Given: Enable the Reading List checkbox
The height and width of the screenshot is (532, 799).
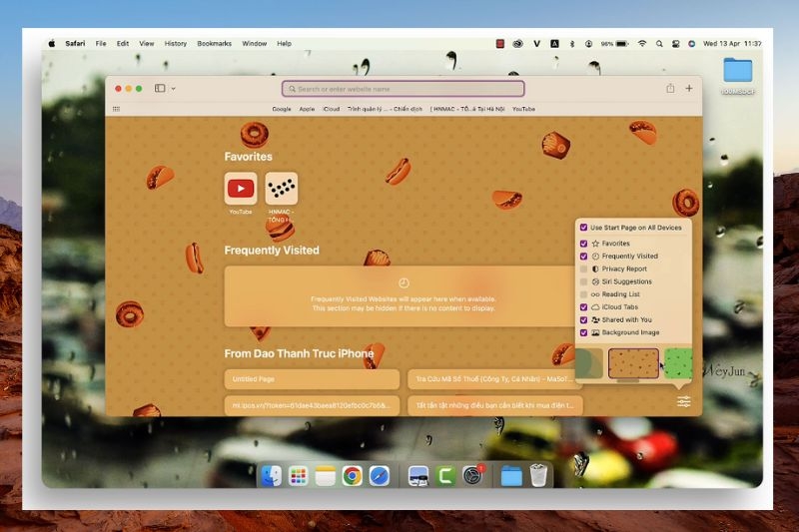Looking at the screenshot, I should coord(584,294).
